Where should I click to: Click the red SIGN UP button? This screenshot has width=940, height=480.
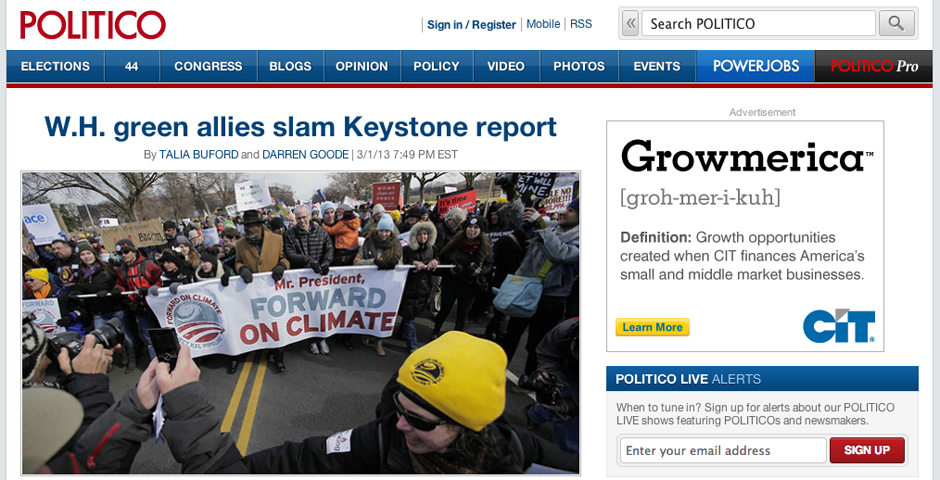[867, 451]
